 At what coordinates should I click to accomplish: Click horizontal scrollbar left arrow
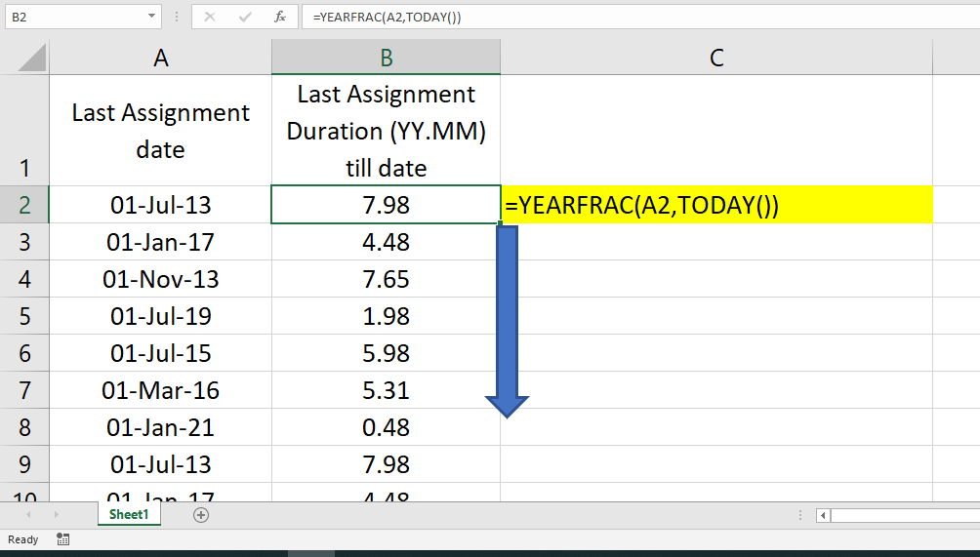pos(823,515)
